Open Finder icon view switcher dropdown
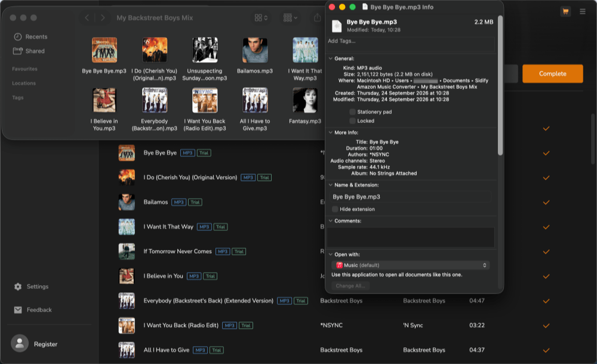 [x=261, y=17]
